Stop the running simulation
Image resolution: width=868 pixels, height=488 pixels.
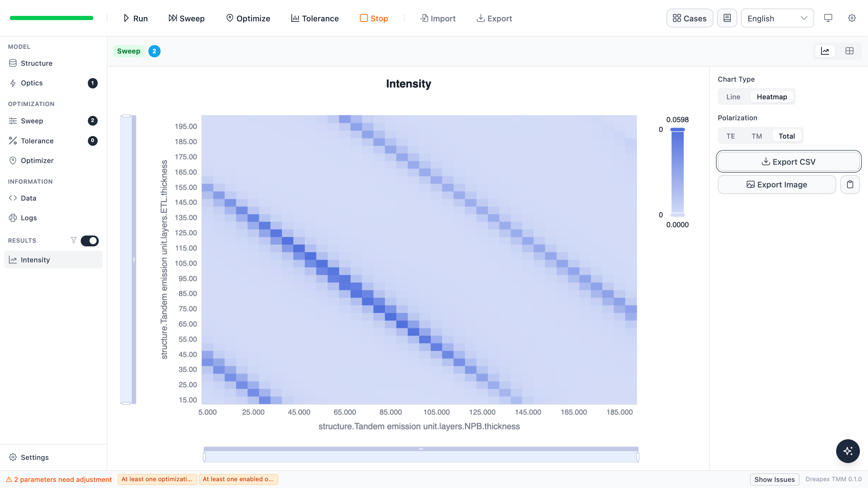[374, 18]
